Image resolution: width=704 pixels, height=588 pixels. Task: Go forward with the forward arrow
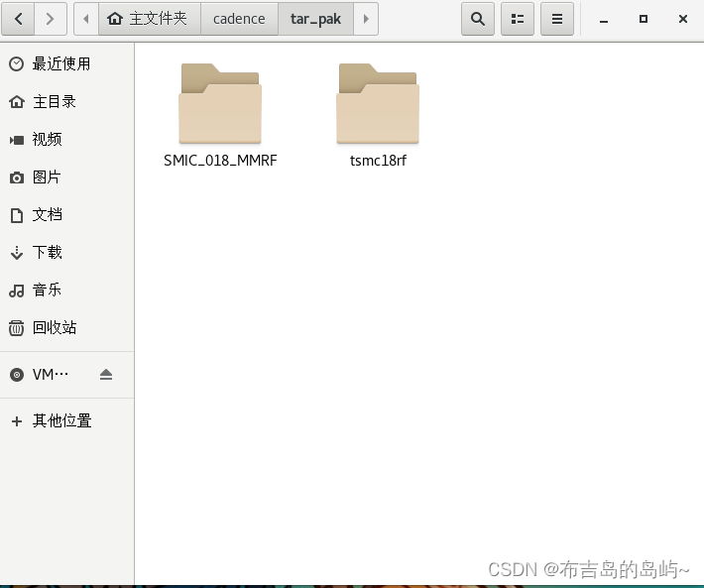pyautogui.click(x=52, y=19)
